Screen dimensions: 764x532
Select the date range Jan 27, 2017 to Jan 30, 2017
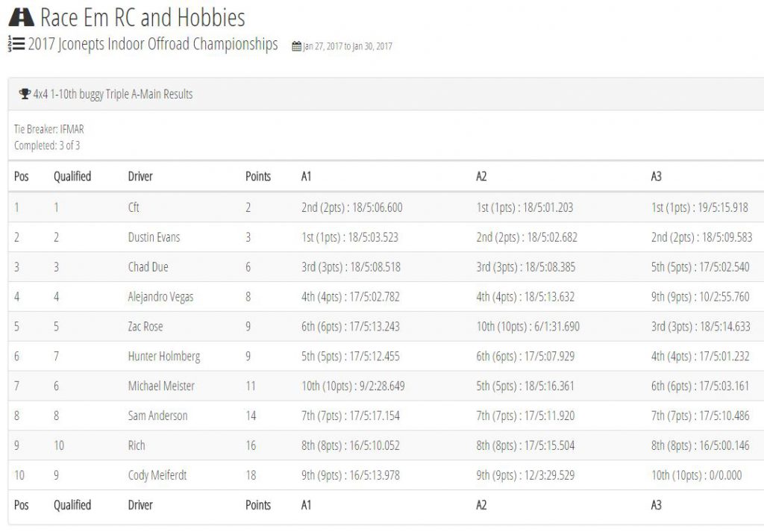[348, 47]
